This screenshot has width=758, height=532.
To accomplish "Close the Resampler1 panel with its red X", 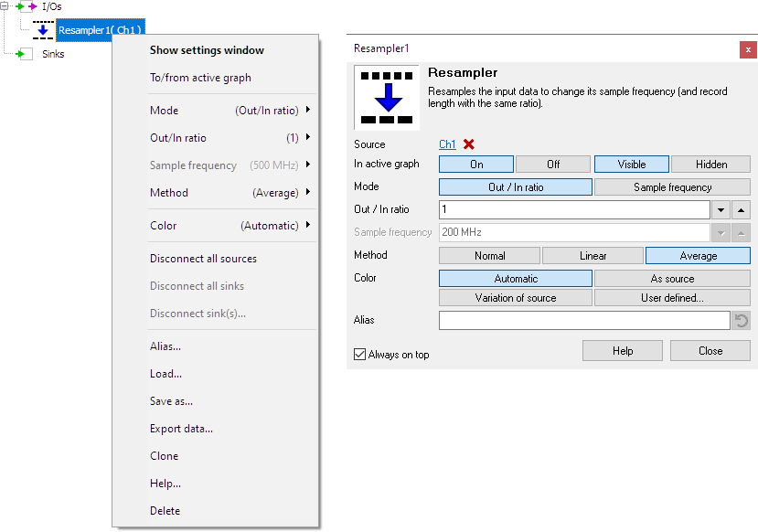I will click(x=749, y=48).
